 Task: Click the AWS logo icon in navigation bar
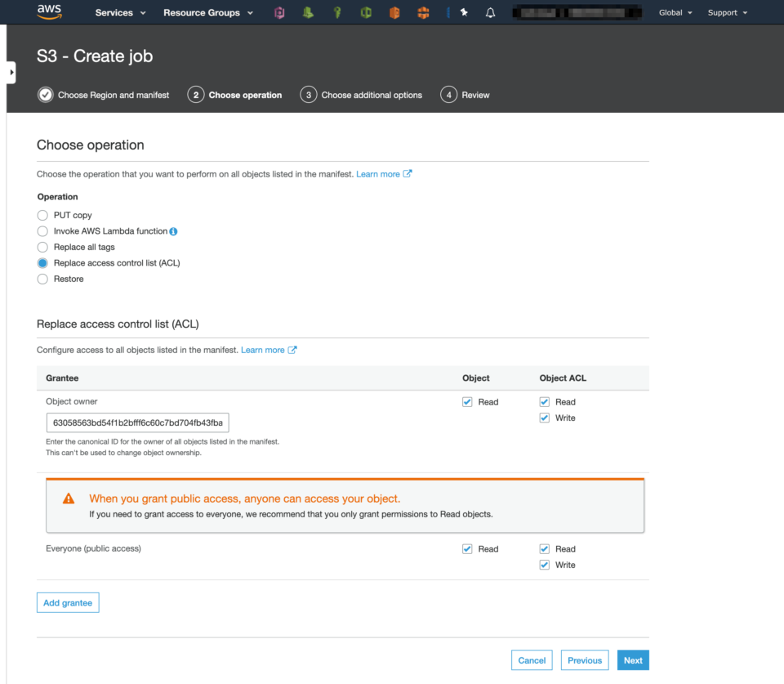tap(48, 12)
